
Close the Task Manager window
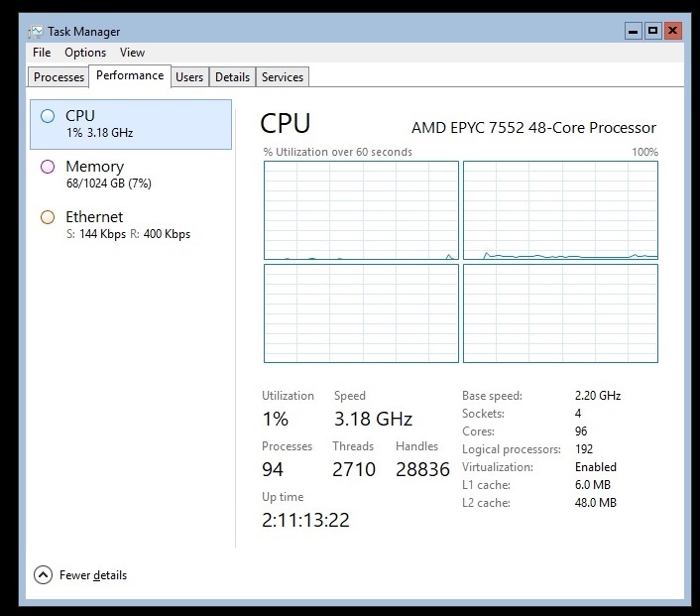pyautogui.click(x=673, y=31)
